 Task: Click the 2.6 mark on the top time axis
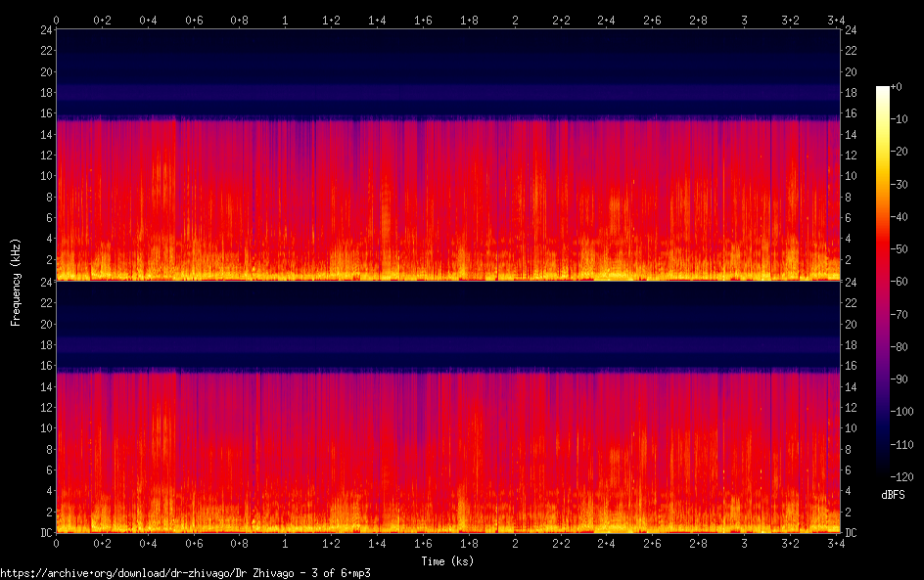click(x=652, y=20)
